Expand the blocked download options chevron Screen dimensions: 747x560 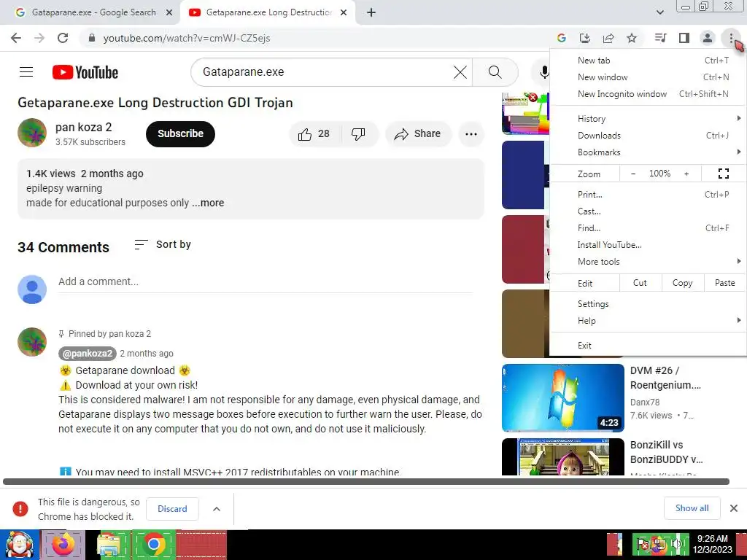coord(216,509)
